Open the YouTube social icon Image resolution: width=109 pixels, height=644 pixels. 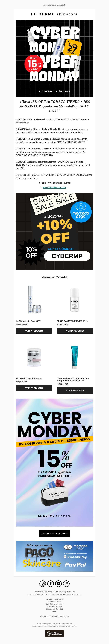coord(58,584)
